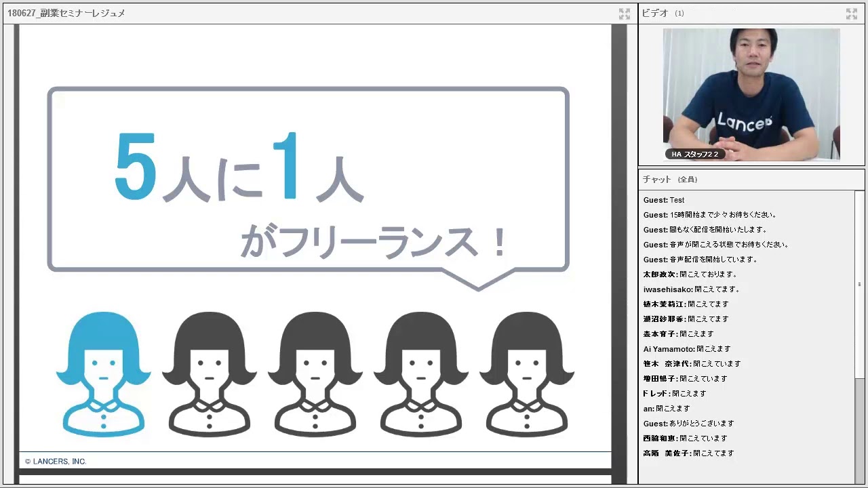Screen dimensions: 868x488
Task: Switch to the 180627_副業セミナーレジュメ document tab
Action: 68,12
